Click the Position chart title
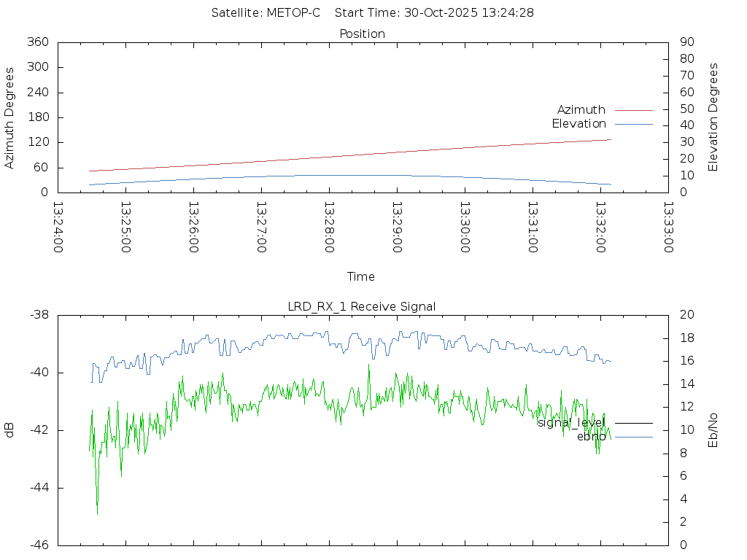Viewport: 747px width, 560px height. pos(363,34)
